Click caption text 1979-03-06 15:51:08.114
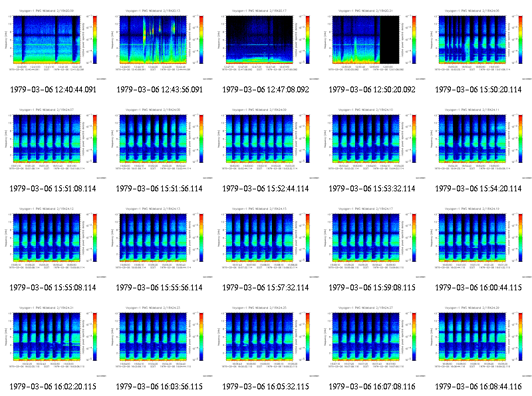532x396 pixels. (53, 189)
